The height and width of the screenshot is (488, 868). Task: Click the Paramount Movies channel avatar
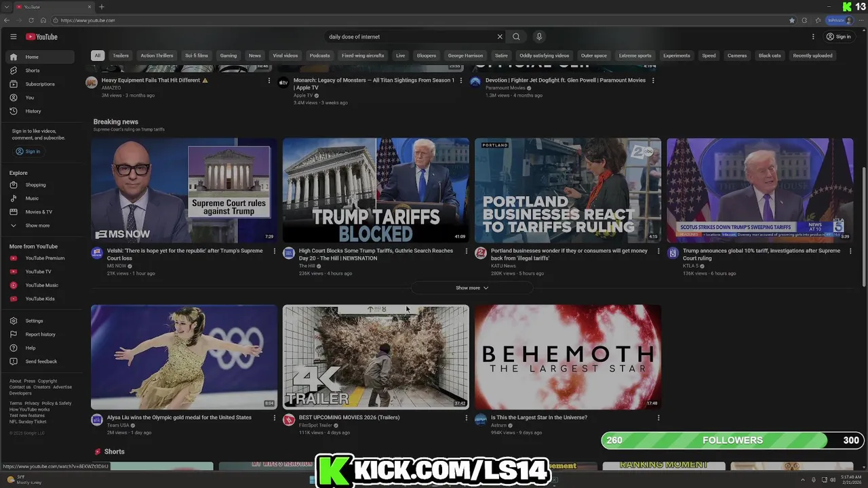point(475,83)
